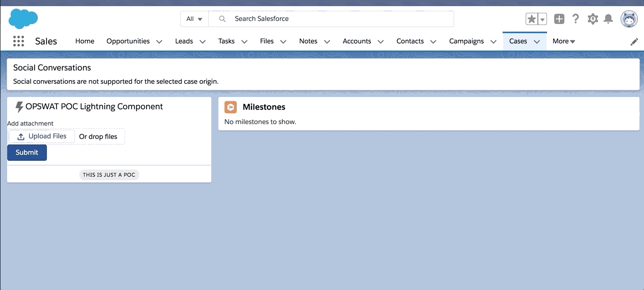Screen dimensions: 644x290
Task: Go to the Home tab
Action: click(x=85, y=41)
